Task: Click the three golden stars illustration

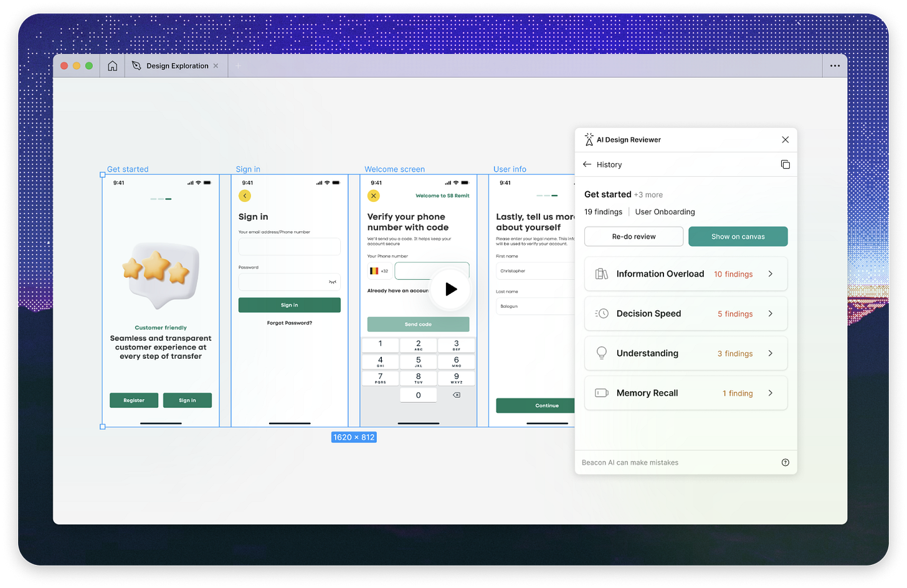Action: tap(156, 268)
